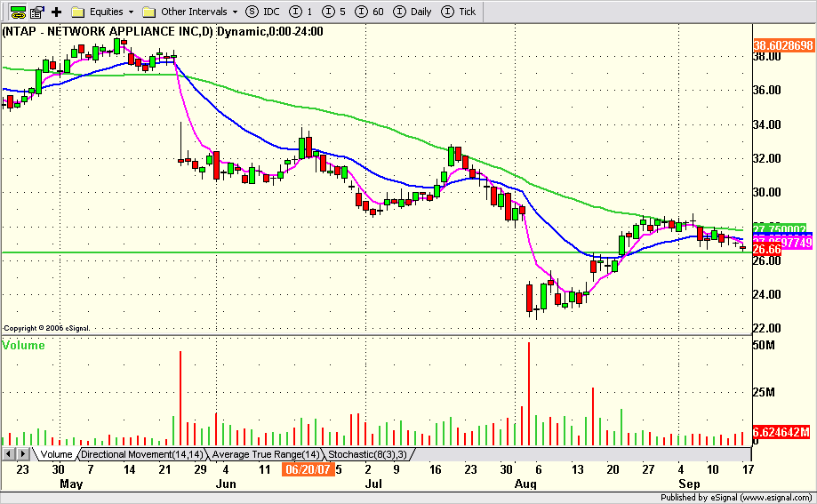Click the Other Intervals folder icon
The image size is (817, 504).
tap(149, 12)
